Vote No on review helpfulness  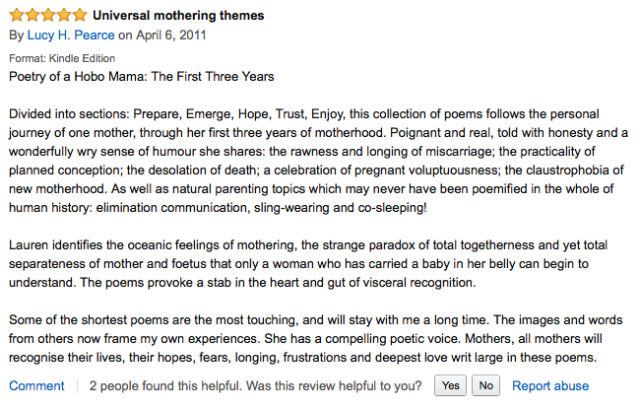click(486, 385)
